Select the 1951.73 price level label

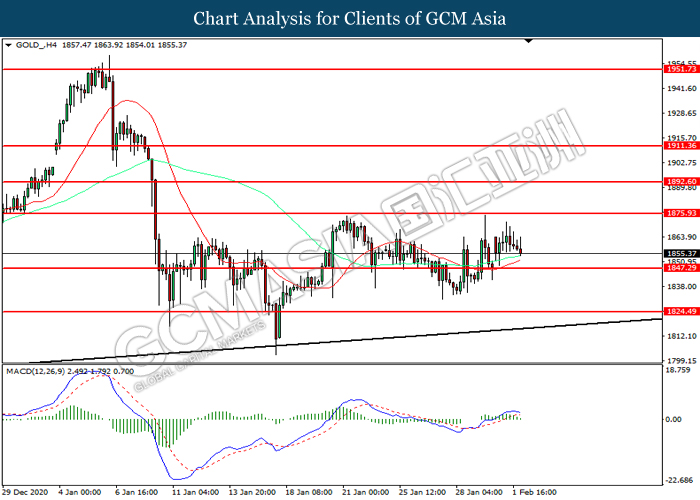[681, 69]
